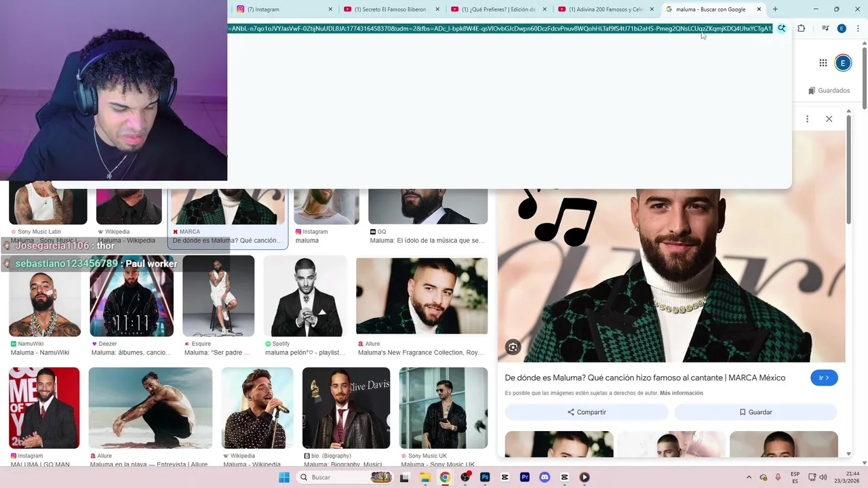The image size is (868, 488).
Task: Open Chrome three-dot menu
Action: [858, 28]
